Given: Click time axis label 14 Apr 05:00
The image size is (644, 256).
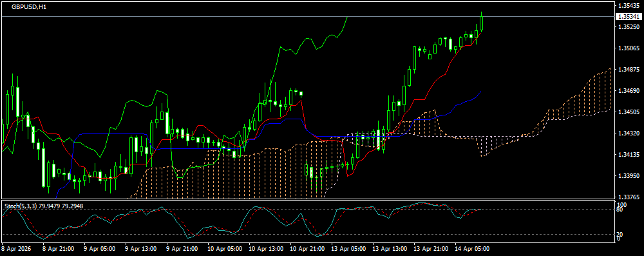Looking at the screenshot, I should click(x=471, y=249).
